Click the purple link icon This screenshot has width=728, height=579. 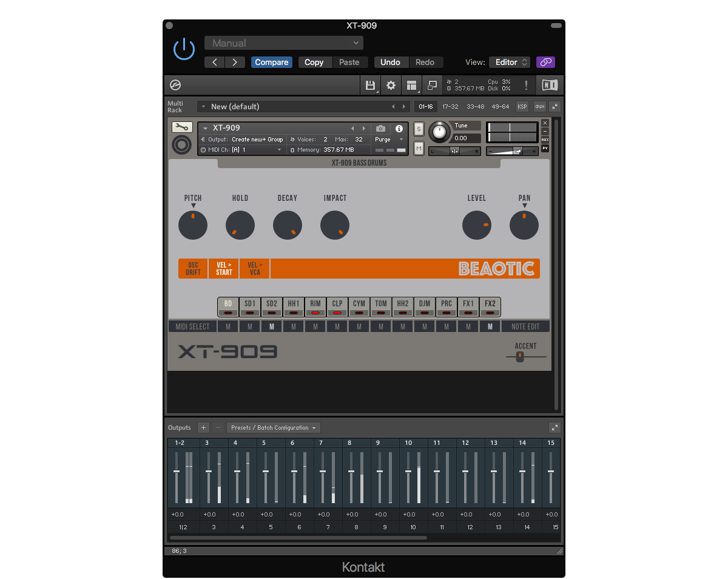click(x=545, y=62)
